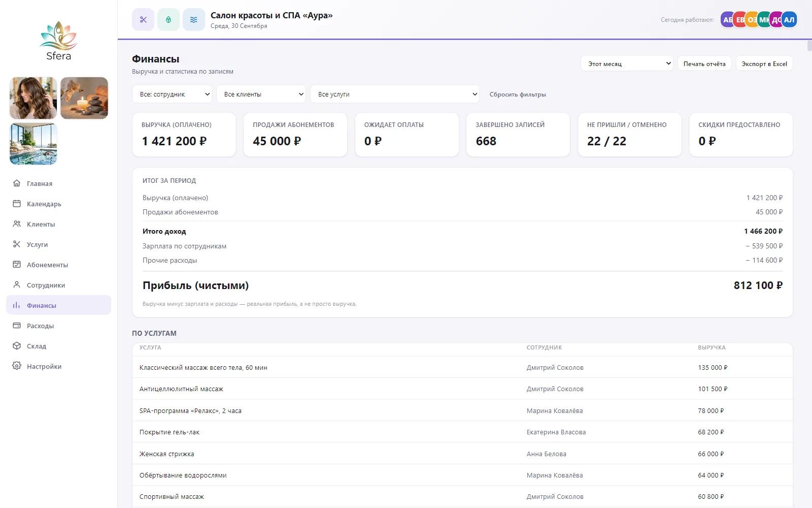Viewport: 812px width, 508px height.
Task: Open Абонементы via its ticket icon
Action: click(17, 265)
